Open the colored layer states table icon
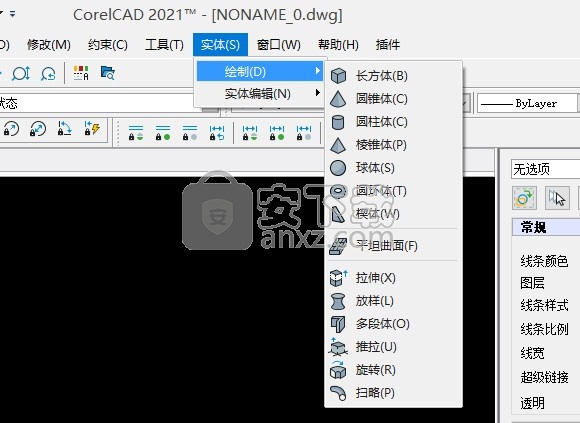The image size is (580, 423). 81,73
